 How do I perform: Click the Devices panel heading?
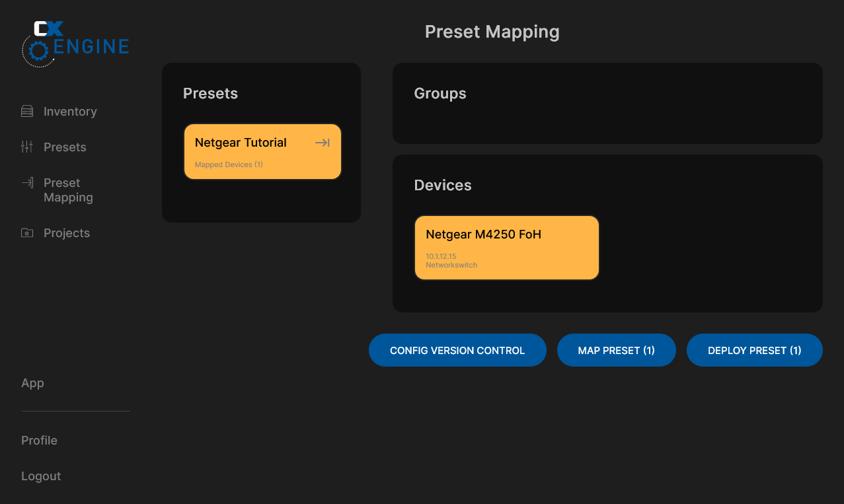click(x=443, y=186)
